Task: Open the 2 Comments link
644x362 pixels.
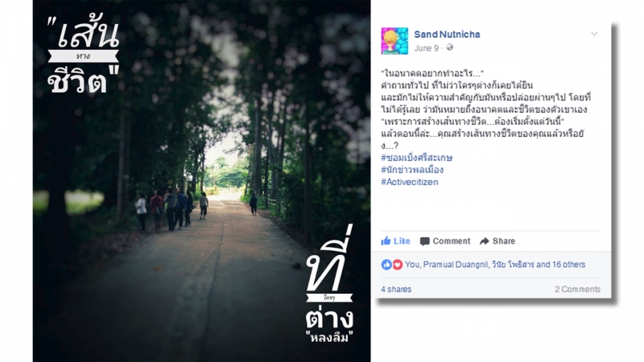Action: (577, 290)
